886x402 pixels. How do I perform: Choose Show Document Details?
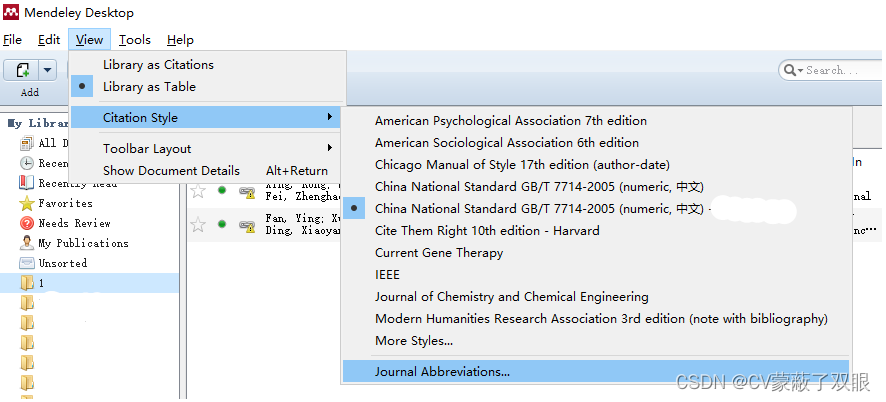pos(207,171)
